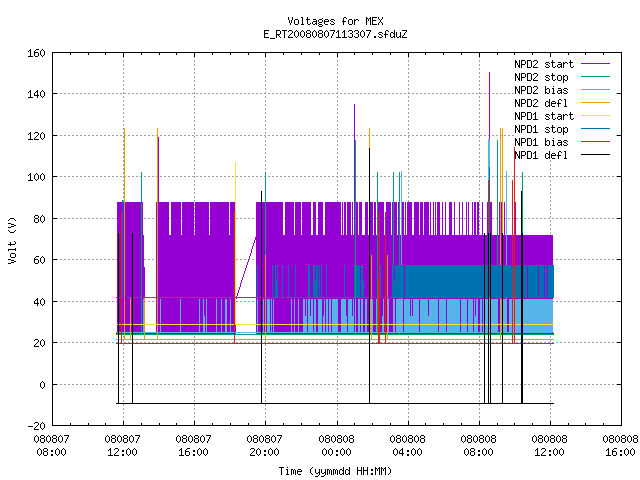
Task: Click the orange NPD2 defl legend line
Action: 596,103
